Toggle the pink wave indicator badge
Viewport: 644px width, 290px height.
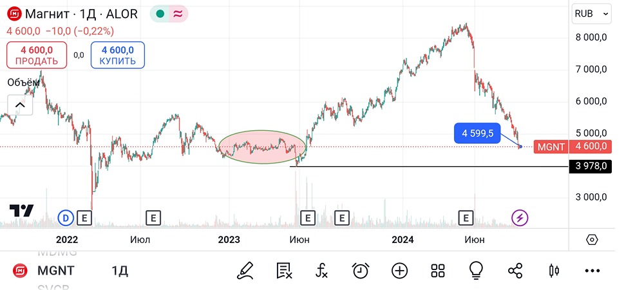click(x=178, y=14)
